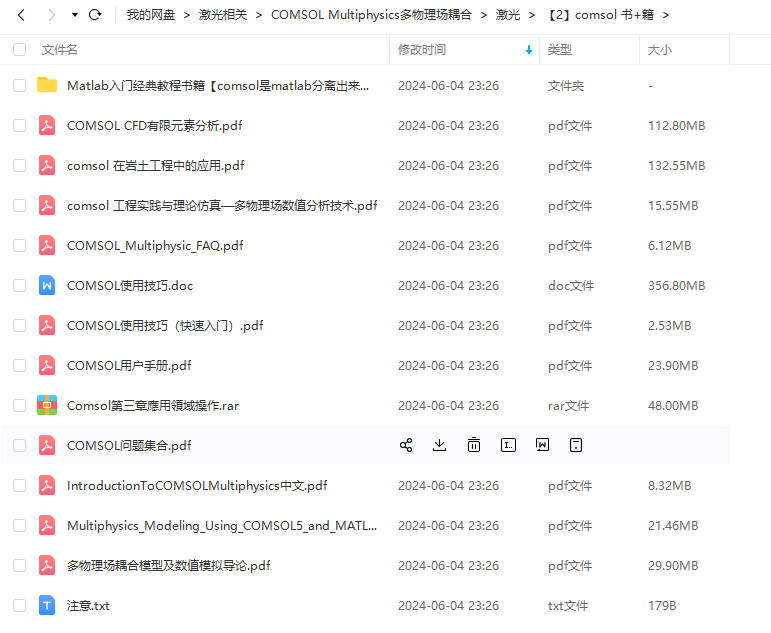The height and width of the screenshot is (633, 771).
Task: Tick the select-all checkbox in header
Action: click(x=20, y=50)
